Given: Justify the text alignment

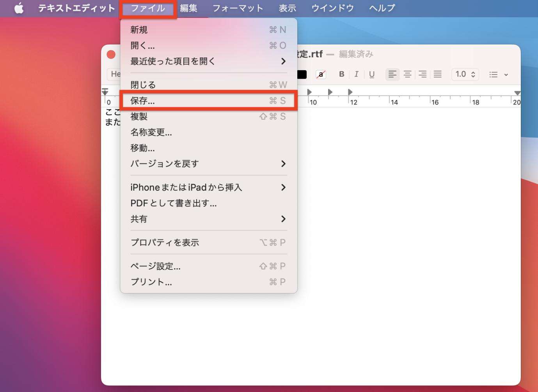Looking at the screenshot, I should click(x=438, y=74).
